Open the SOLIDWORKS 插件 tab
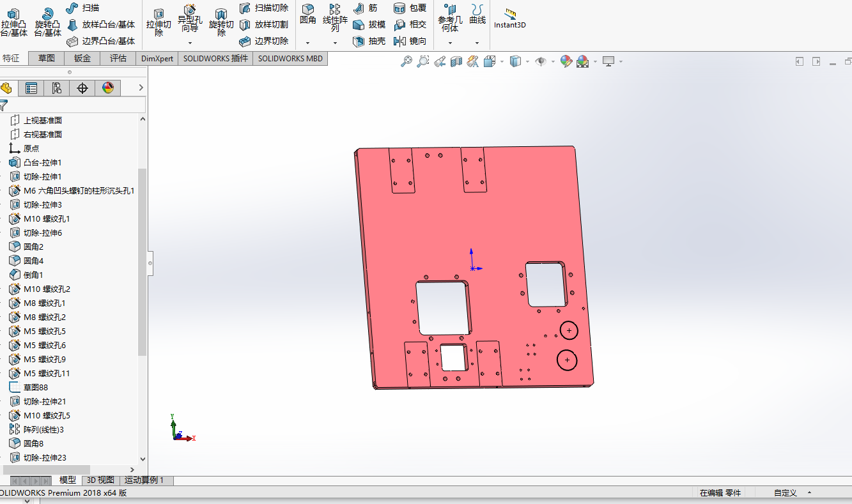 pos(215,58)
